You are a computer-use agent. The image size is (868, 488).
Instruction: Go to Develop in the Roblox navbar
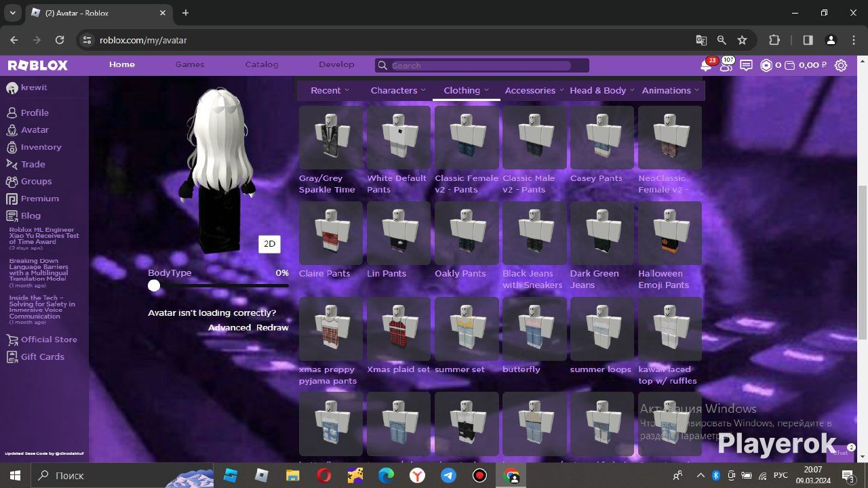pos(336,65)
